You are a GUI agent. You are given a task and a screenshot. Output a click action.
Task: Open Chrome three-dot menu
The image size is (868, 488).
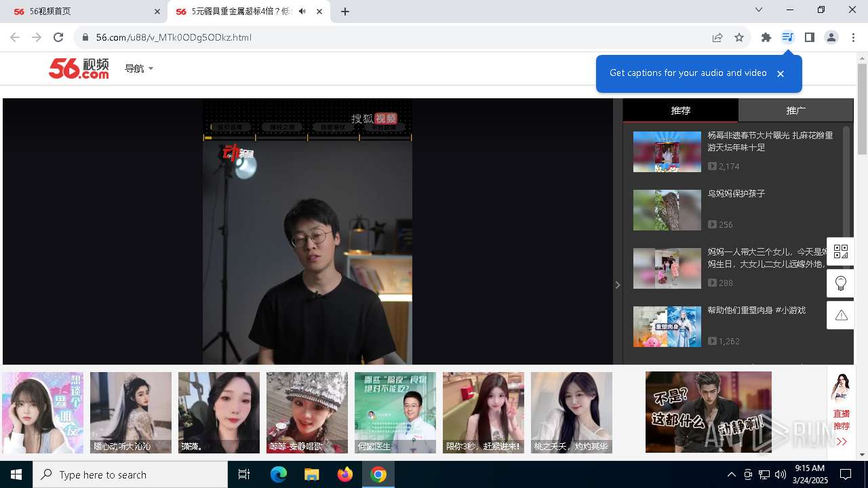pyautogui.click(x=853, y=37)
